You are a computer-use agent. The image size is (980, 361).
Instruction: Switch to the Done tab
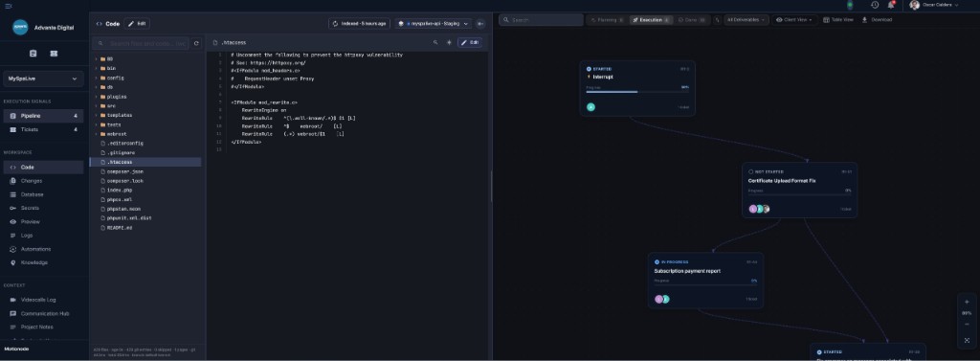click(x=693, y=20)
